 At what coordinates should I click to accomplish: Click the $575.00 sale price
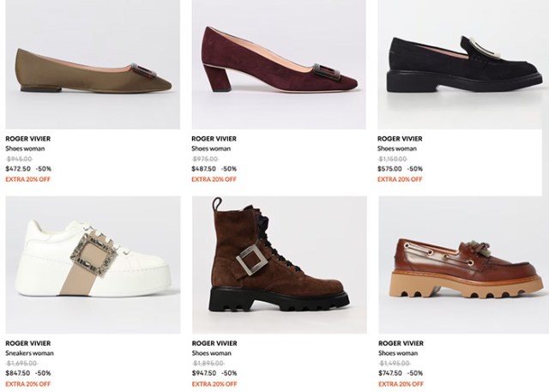[x=390, y=169]
